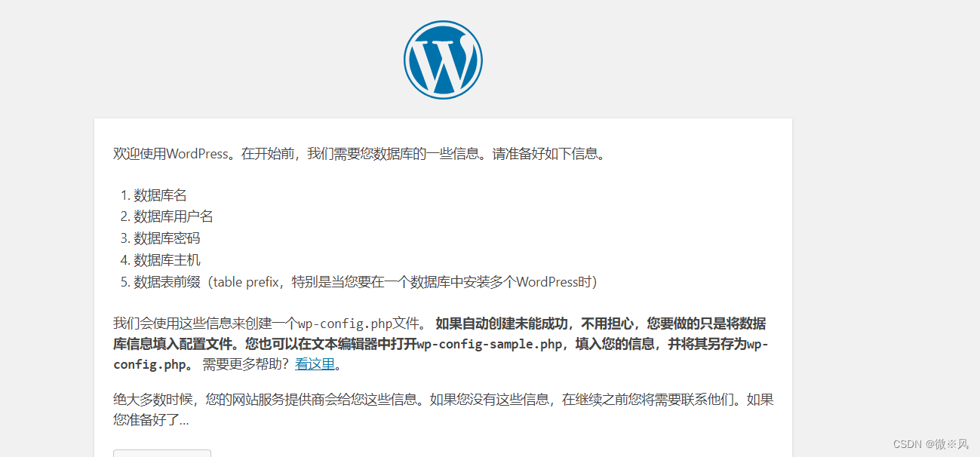Click the 数据库主机 list item
Screen dimensions: 980x457
167,260
